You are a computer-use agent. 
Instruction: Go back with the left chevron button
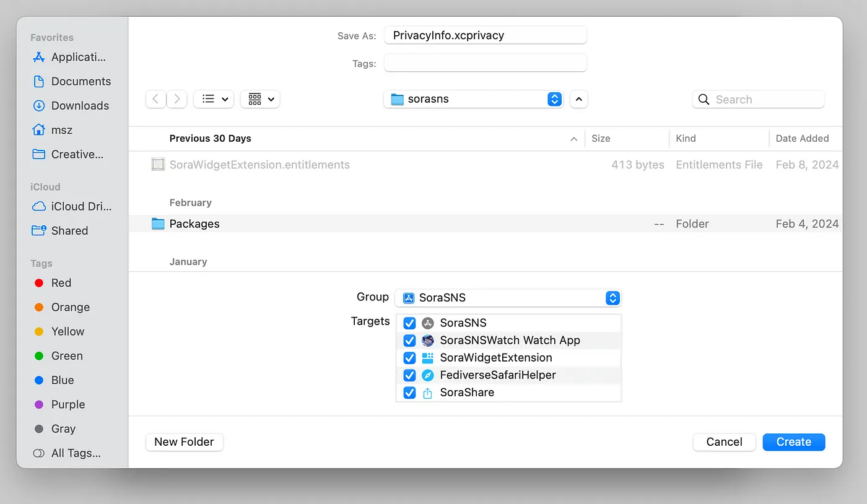(155, 99)
